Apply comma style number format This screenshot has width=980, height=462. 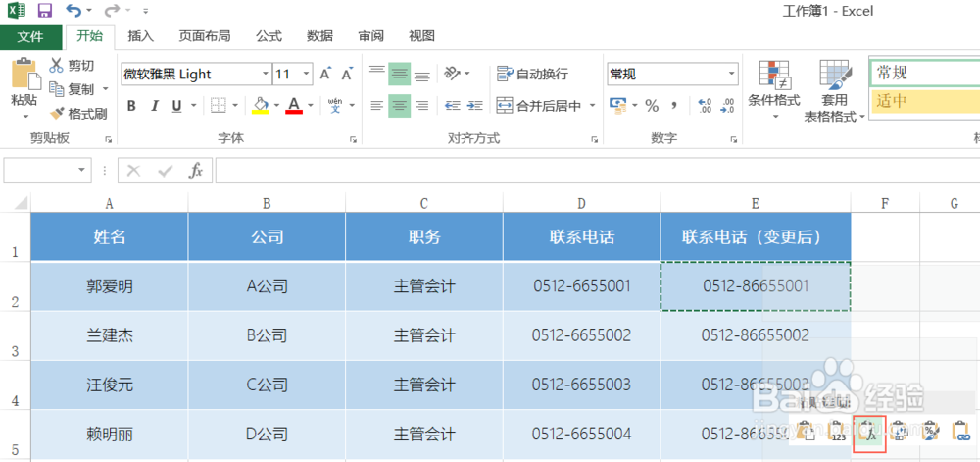(674, 105)
